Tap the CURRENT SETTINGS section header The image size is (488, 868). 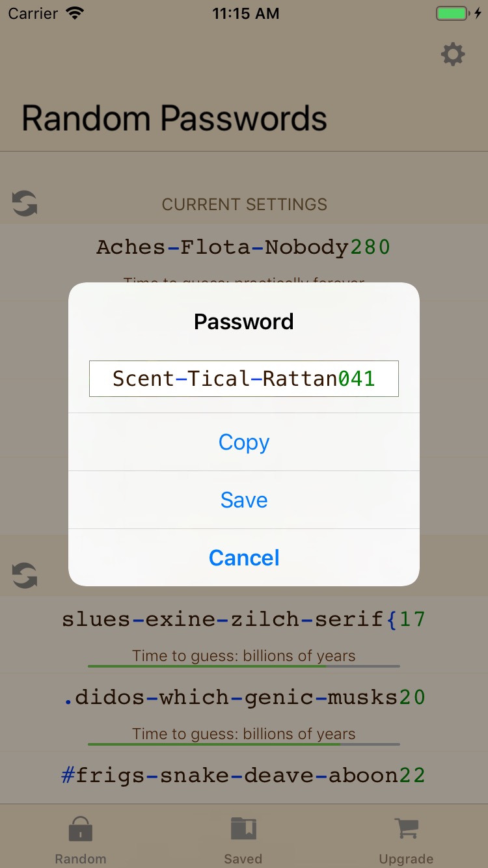(245, 204)
